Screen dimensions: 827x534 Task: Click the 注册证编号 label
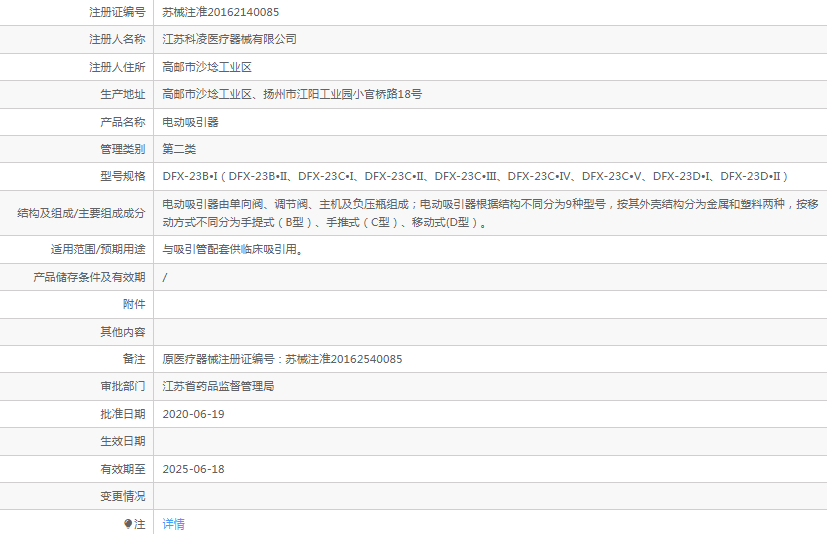coord(117,12)
